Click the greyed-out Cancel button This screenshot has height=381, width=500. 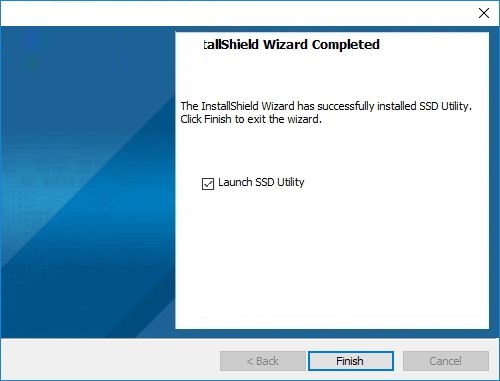pos(446,361)
